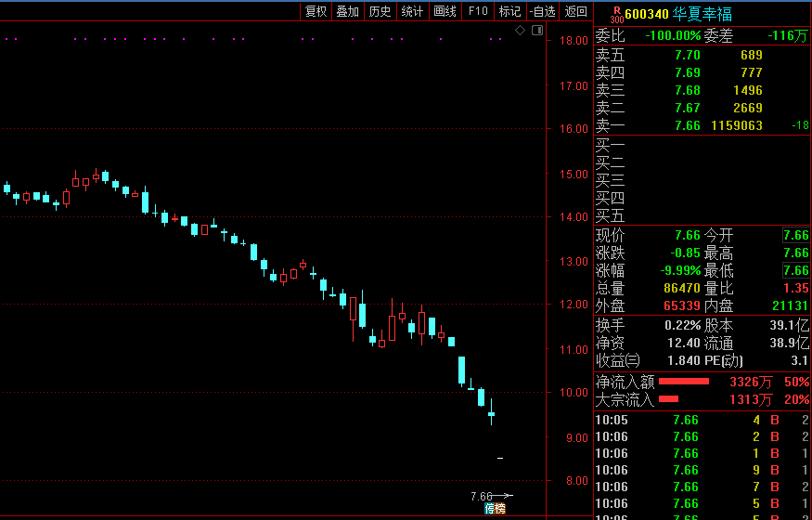Select the 画线 drawing tool
Viewport: 812px width, 520px height.
(445, 11)
